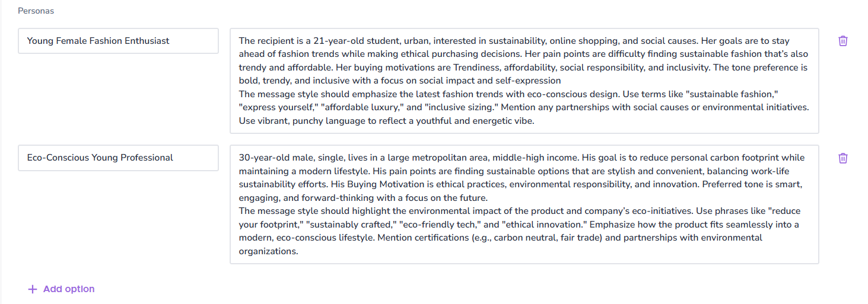Click "Buying Motivation" words in second description

[393, 184]
